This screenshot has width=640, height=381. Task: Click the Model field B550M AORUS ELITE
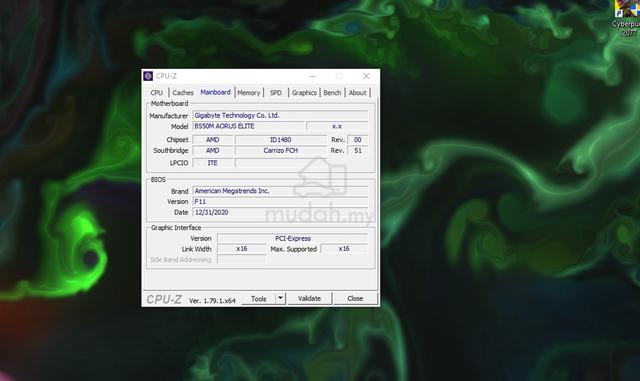(x=249, y=126)
